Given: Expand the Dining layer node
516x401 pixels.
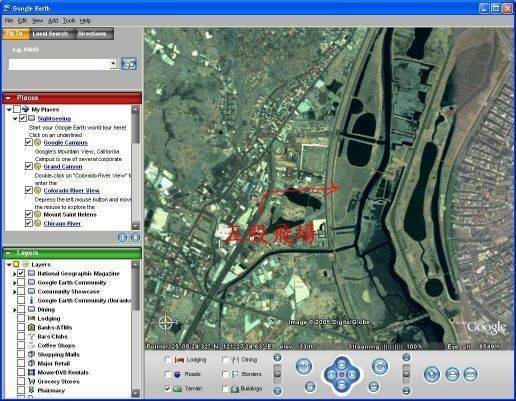Looking at the screenshot, I should (14, 310).
